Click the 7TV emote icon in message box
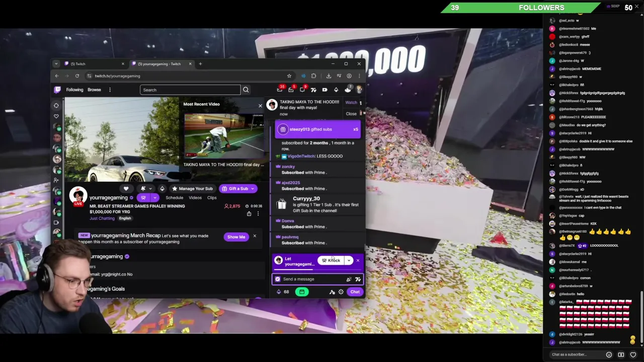The width and height of the screenshot is (644, 362). [358, 279]
